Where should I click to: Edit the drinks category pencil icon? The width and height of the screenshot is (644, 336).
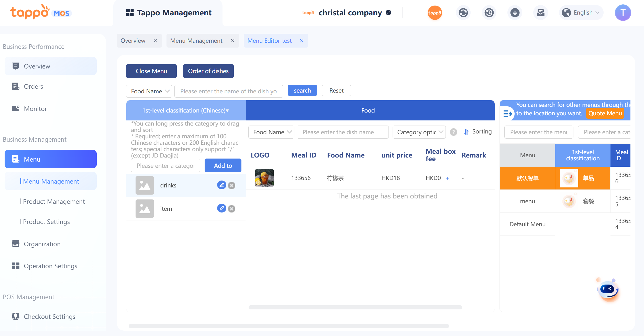221,185
